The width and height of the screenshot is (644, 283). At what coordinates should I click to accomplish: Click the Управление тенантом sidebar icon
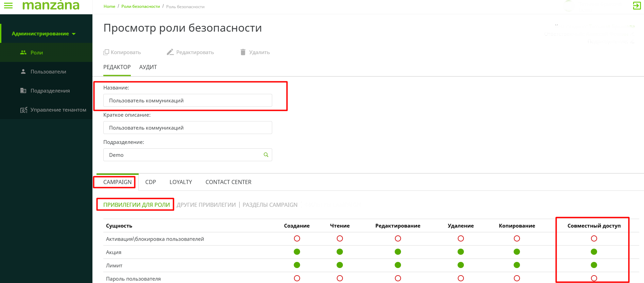[x=23, y=110]
